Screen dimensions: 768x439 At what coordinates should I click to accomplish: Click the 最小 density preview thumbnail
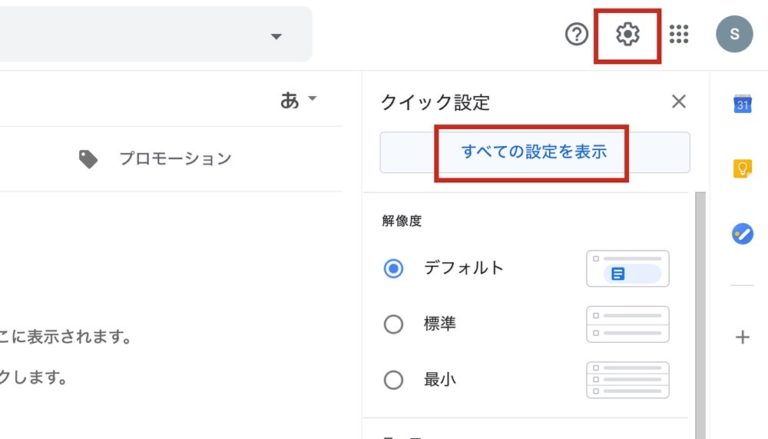[627, 380]
